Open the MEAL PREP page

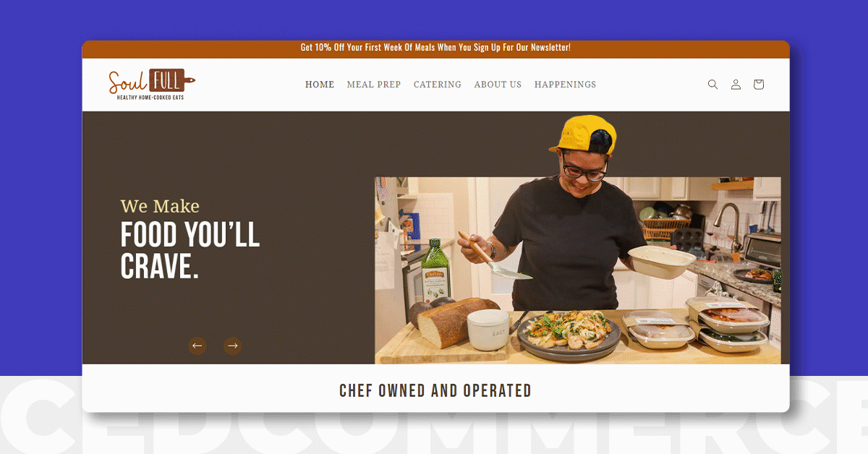point(374,85)
